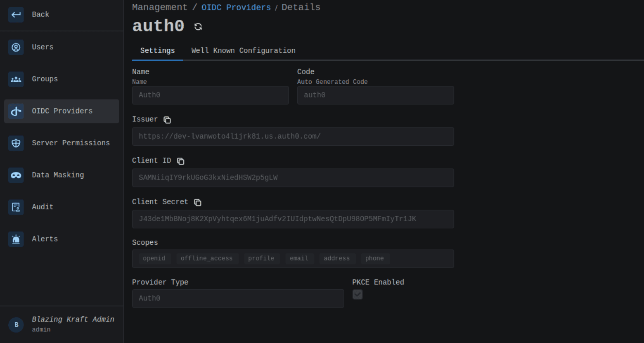Click the Client ID input field
This screenshot has height=343, width=644.
[293, 178]
